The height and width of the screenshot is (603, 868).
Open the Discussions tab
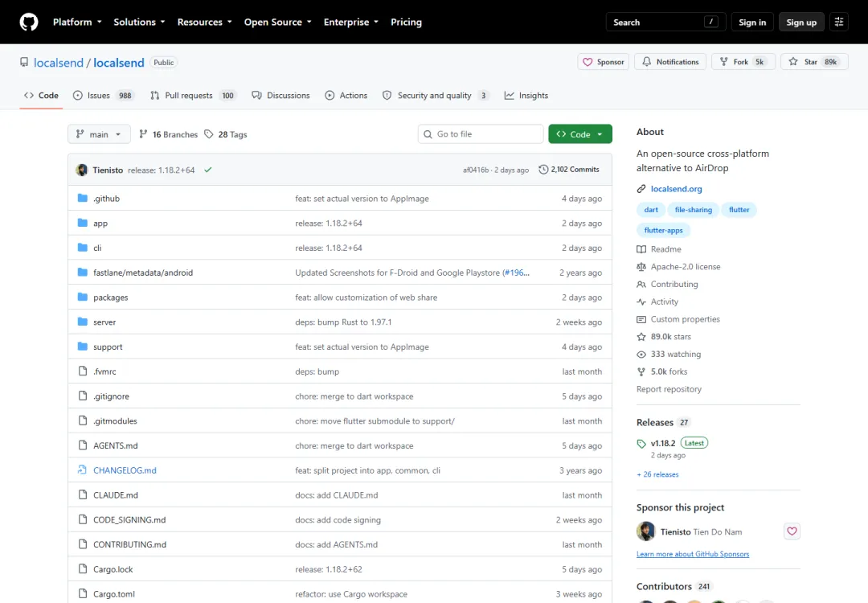pos(280,95)
